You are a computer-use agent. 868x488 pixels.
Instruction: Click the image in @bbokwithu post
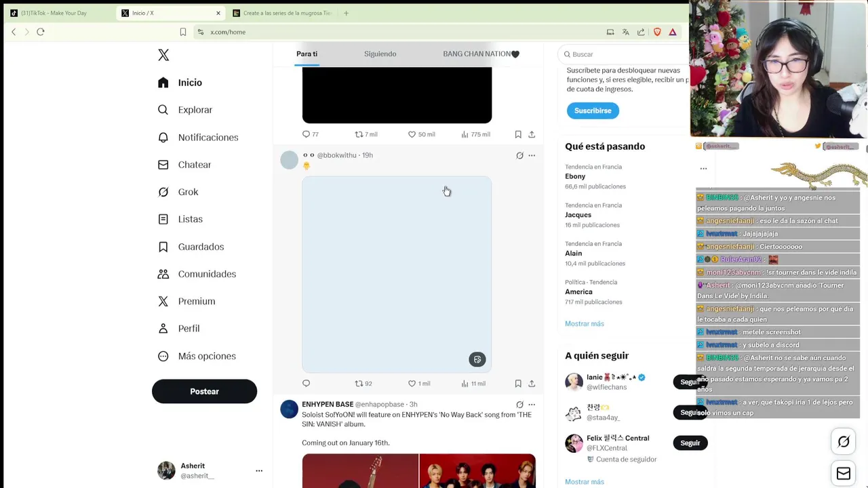397,274
